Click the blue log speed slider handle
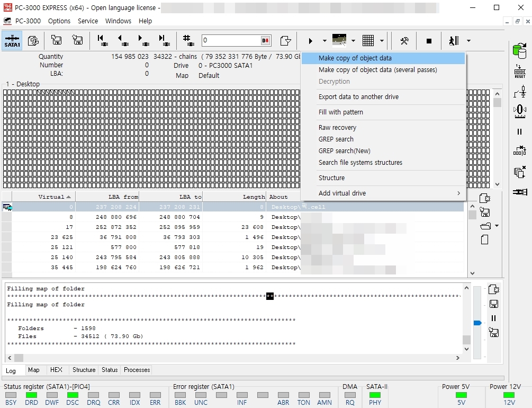 (477, 323)
